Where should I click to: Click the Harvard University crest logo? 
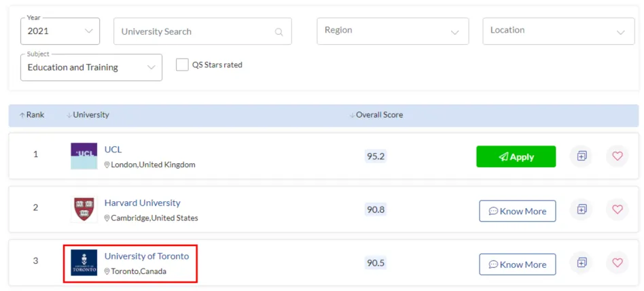click(84, 209)
